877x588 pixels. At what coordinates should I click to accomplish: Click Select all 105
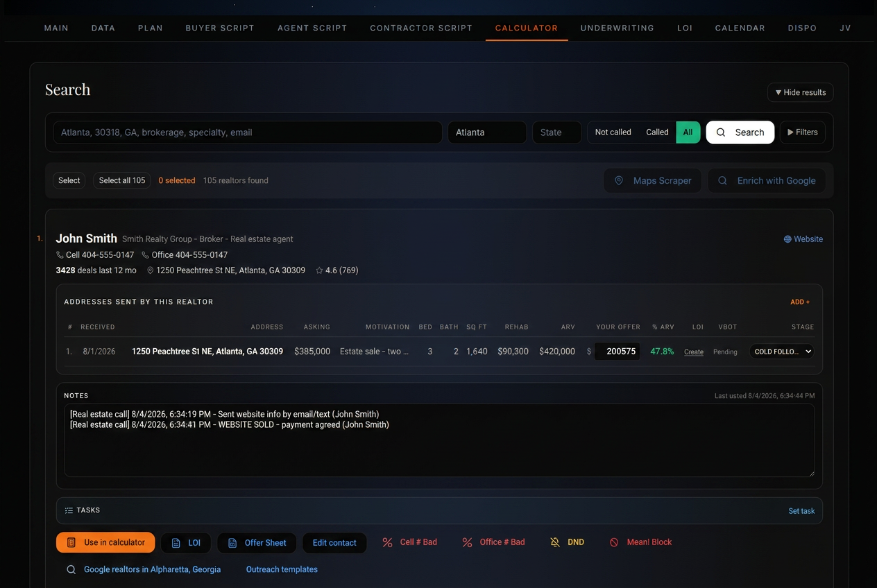click(122, 180)
